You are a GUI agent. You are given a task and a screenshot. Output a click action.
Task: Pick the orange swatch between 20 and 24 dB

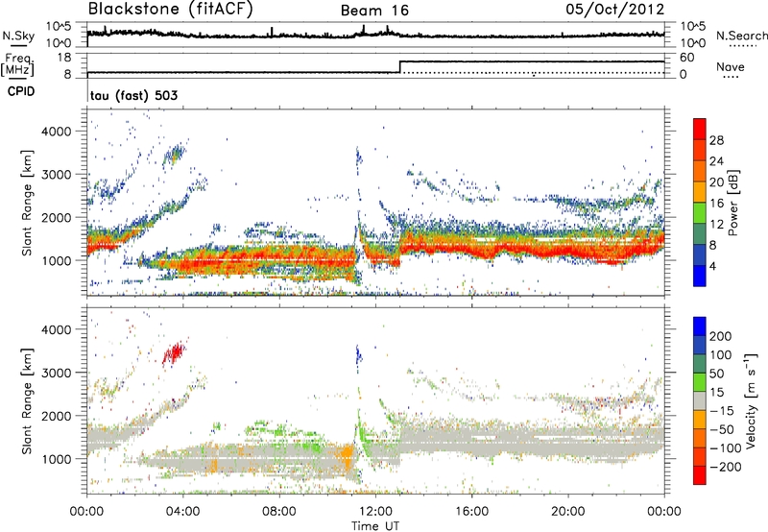700,171
